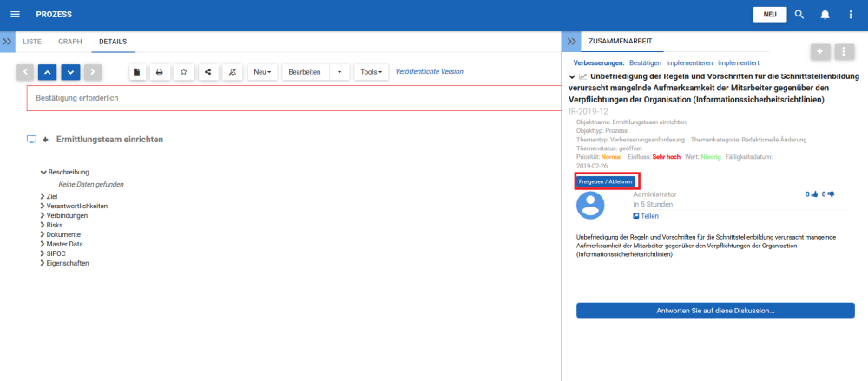This screenshot has width=868, height=381.
Task: Open the Tools dropdown
Action: pyautogui.click(x=371, y=72)
